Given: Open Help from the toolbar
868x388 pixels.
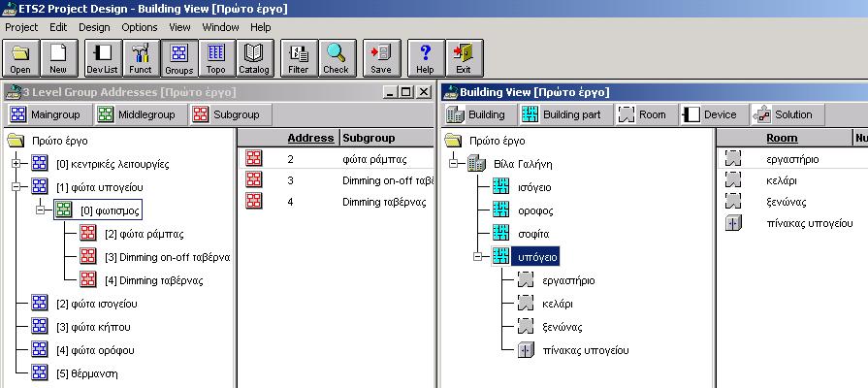Looking at the screenshot, I should (x=425, y=58).
